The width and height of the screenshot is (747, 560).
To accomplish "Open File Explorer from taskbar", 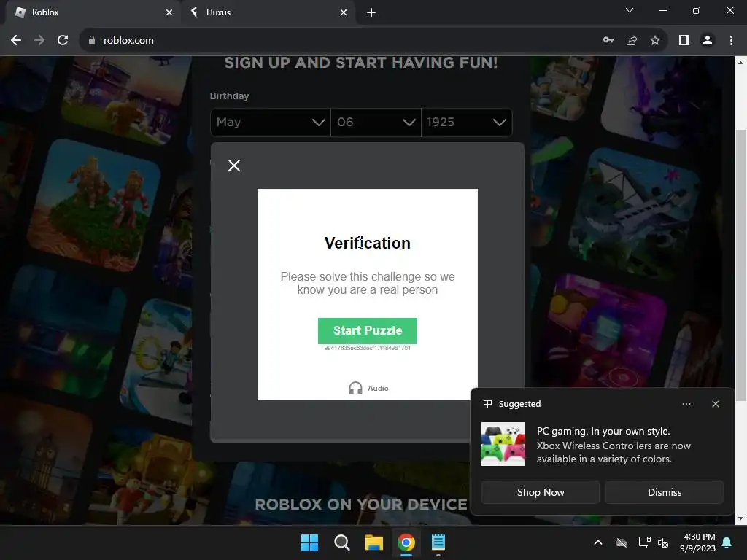I will tap(374, 542).
